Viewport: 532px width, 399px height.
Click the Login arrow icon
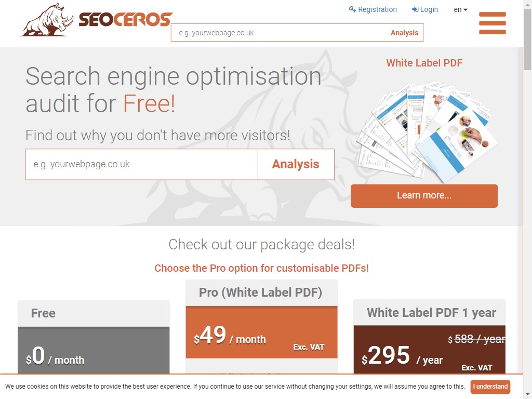click(415, 9)
